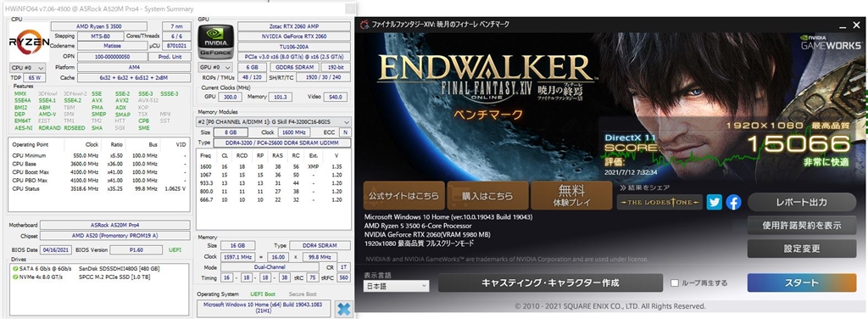Click the 無料体験プレイ free trial banner
This screenshot has height=319, width=868.
coord(571,195)
